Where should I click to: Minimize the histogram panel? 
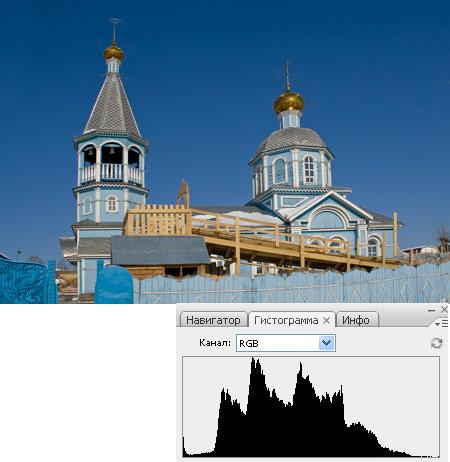point(431,310)
